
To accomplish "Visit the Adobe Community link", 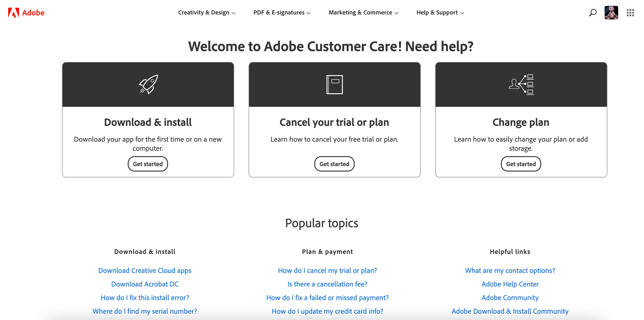I will coord(510,298).
